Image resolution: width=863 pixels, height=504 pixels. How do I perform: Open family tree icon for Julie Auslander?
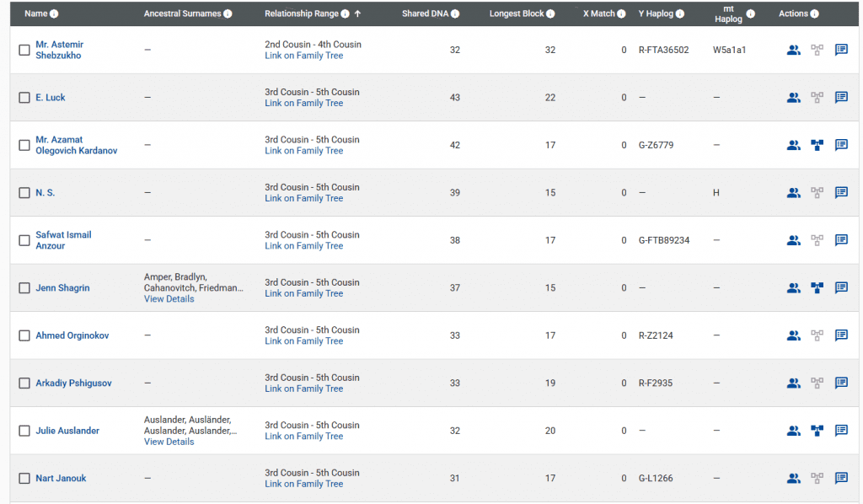pyautogui.click(x=817, y=431)
